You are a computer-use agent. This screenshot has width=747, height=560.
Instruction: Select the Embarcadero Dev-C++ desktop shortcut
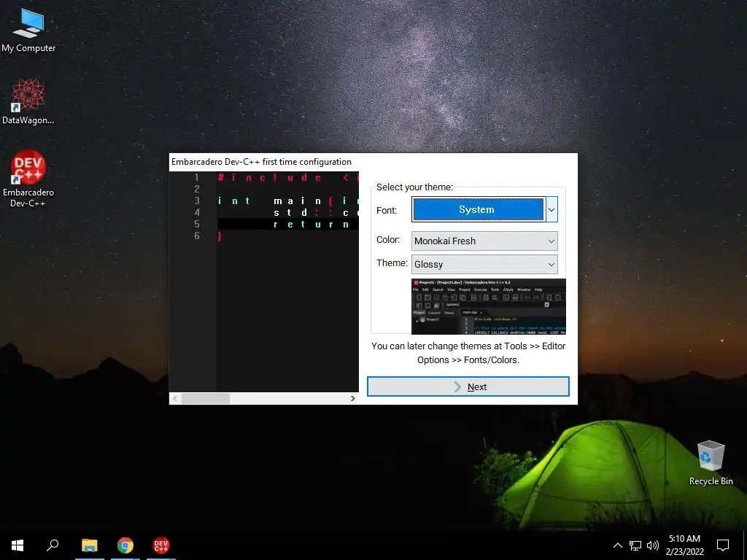(28, 179)
